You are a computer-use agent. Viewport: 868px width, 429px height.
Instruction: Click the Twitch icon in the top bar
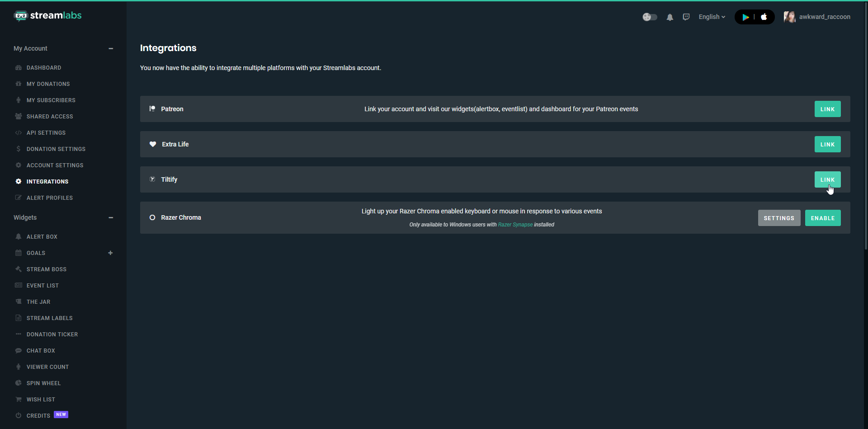click(686, 17)
